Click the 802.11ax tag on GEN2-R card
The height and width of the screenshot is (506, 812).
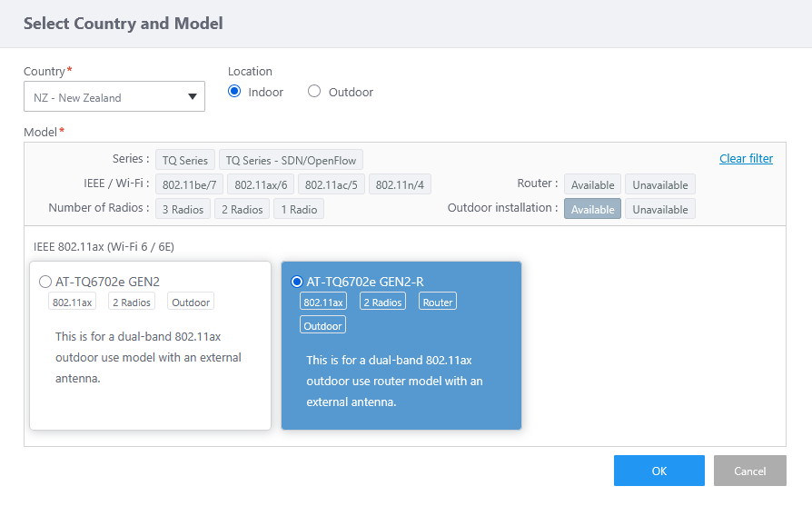coord(323,302)
